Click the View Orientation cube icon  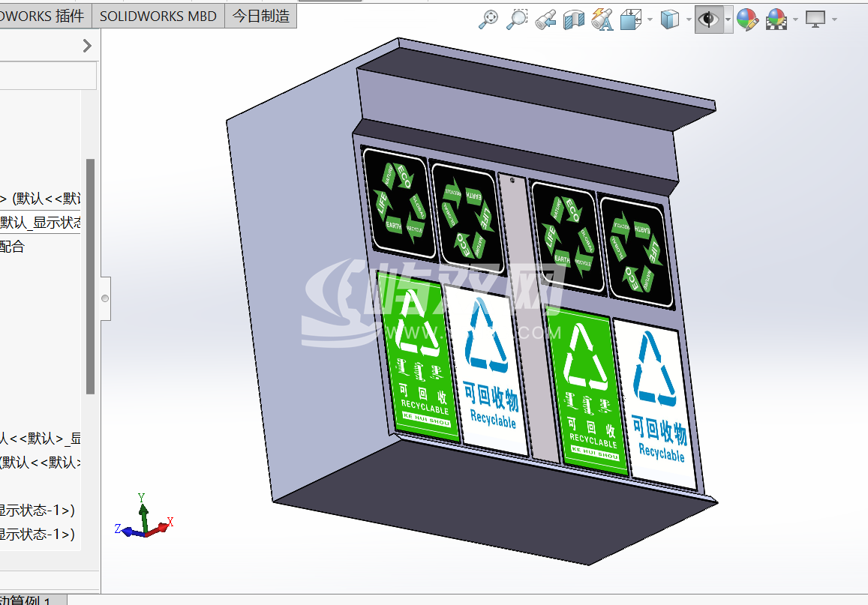pos(630,19)
